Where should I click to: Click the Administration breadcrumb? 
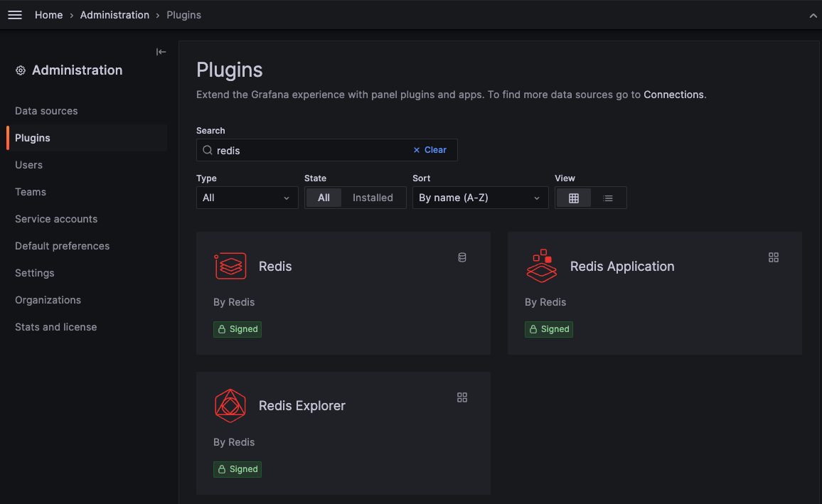tap(114, 15)
